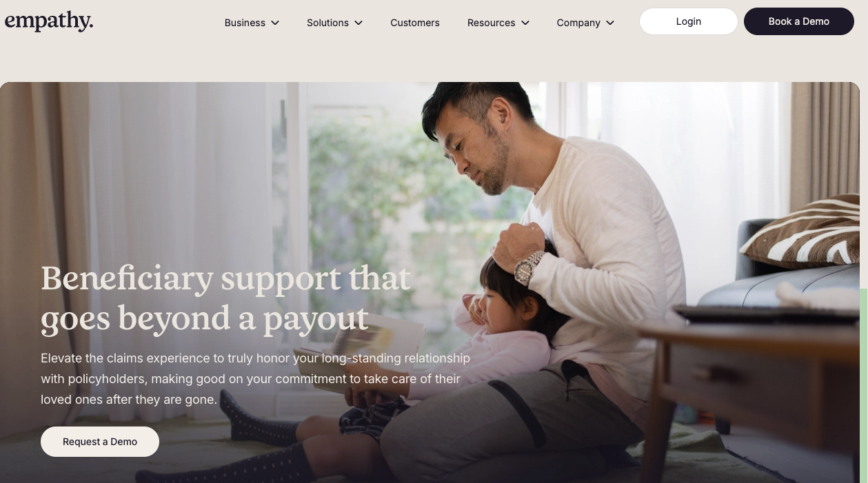
Task: Expand the Business chevron arrow
Action: pos(275,23)
